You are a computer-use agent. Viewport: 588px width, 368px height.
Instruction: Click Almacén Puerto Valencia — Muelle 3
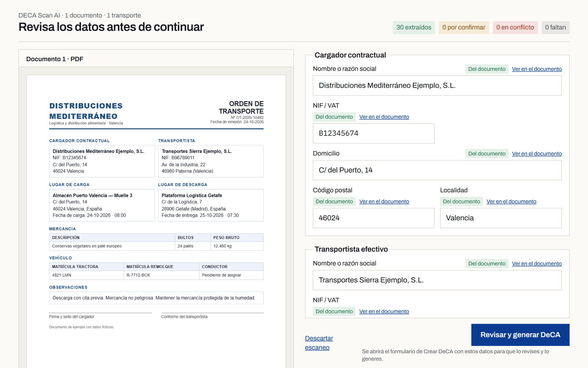92,195
